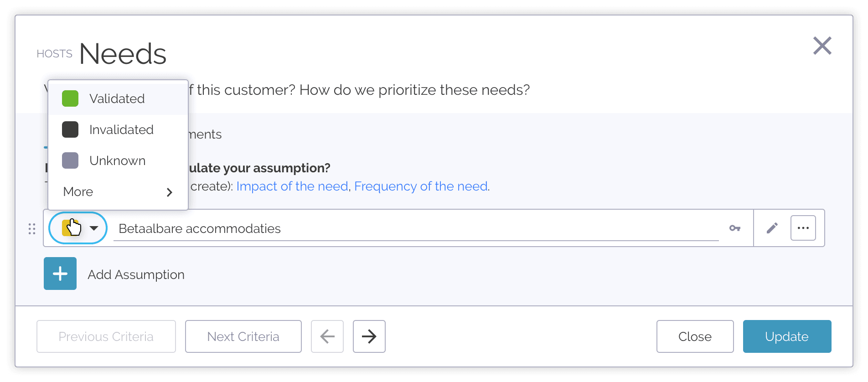868x382 pixels.
Task: Expand the More submenu
Action: [118, 191]
